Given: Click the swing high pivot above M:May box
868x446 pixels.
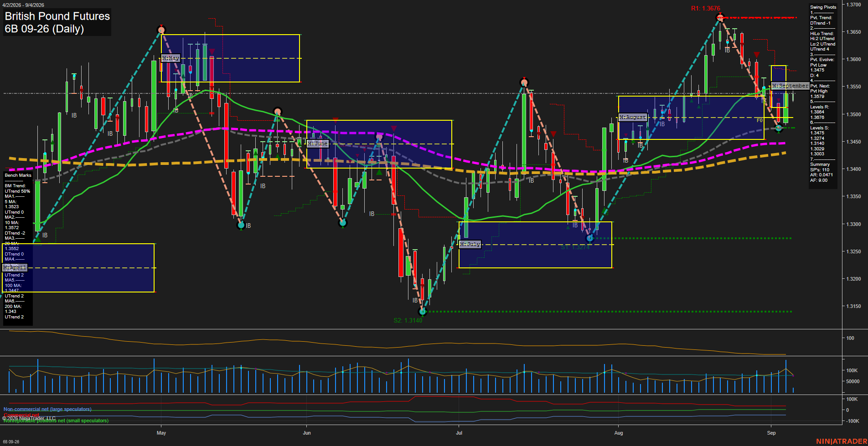Looking at the screenshot, I should tap(161, 30).
